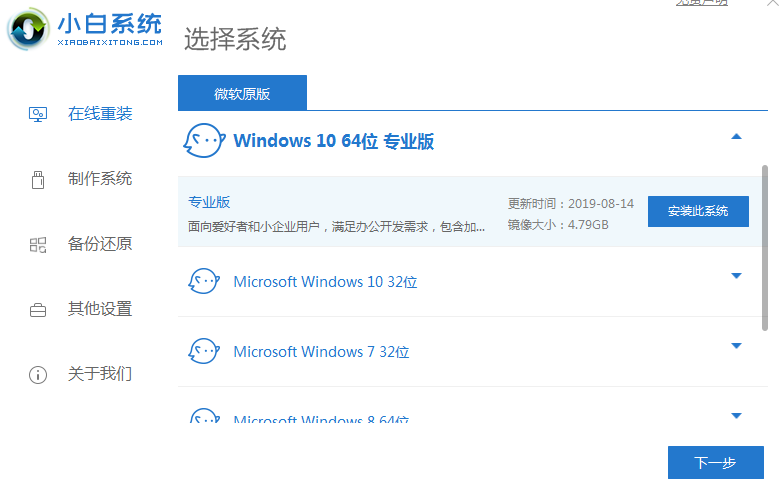Image resolution: width=780 pixels, height=487 pixels.
Task: Open the 在线重装 menu item
Action: click(x=100, y=114)
